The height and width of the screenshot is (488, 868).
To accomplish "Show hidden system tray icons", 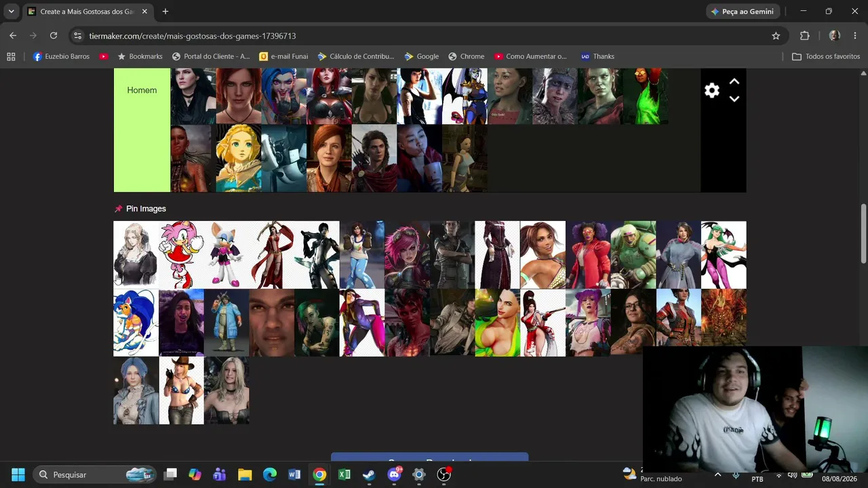I will 717,474.
